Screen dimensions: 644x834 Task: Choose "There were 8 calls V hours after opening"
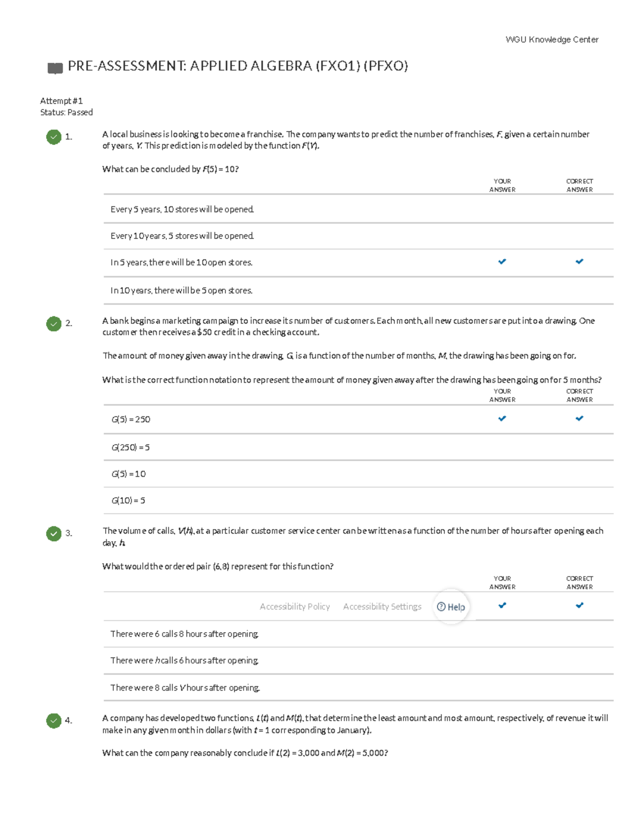[185, 688]
